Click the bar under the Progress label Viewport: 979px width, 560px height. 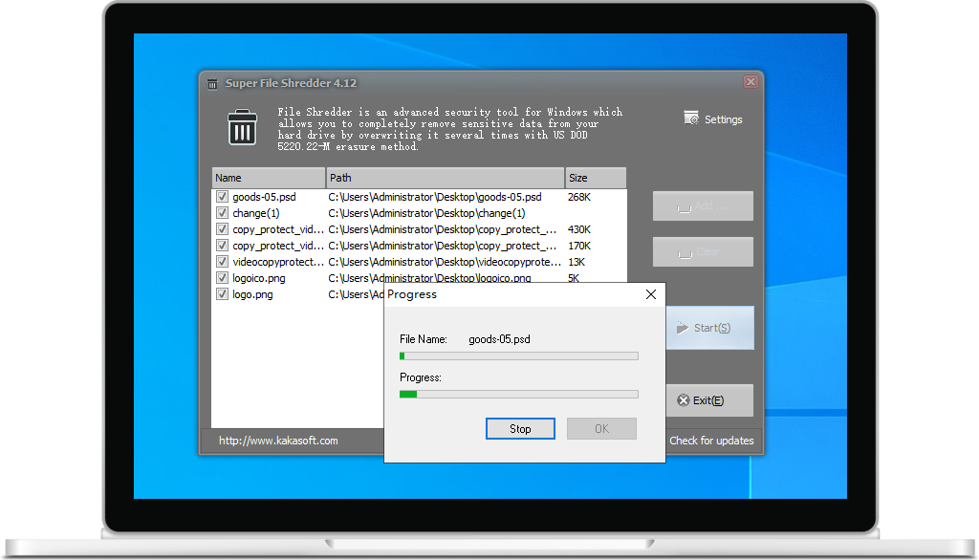point(518,394)
